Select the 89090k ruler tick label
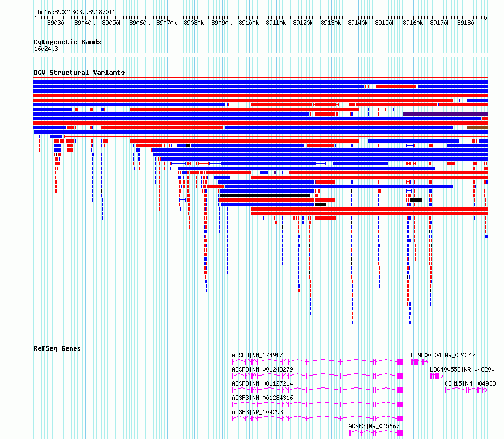 pyautogui.click(x=221, y=23)
